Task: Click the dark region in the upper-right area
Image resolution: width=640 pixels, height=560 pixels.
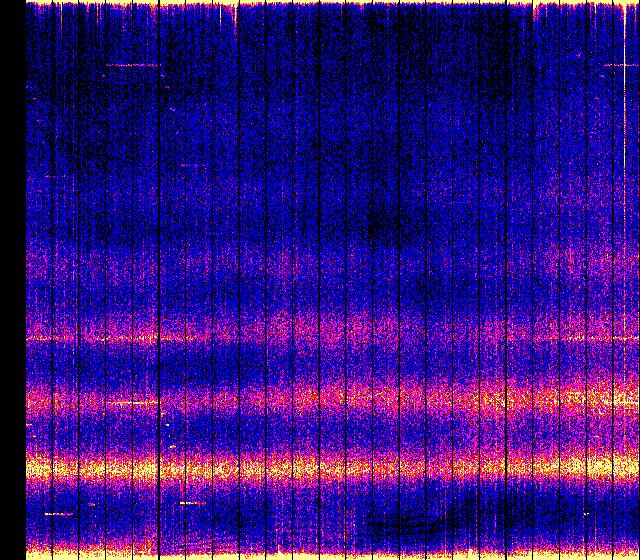Action: point(480,80)
